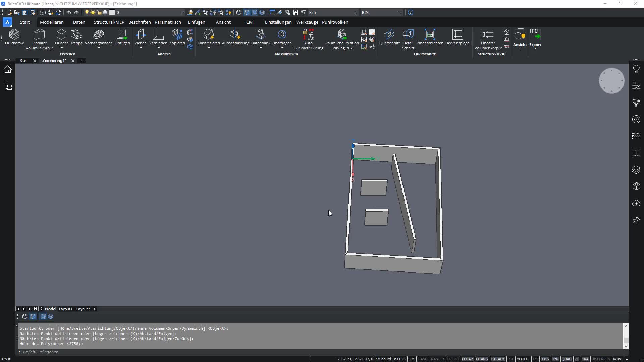
Task: Toggle OTRACK tracking
Action: click(498, 359)
